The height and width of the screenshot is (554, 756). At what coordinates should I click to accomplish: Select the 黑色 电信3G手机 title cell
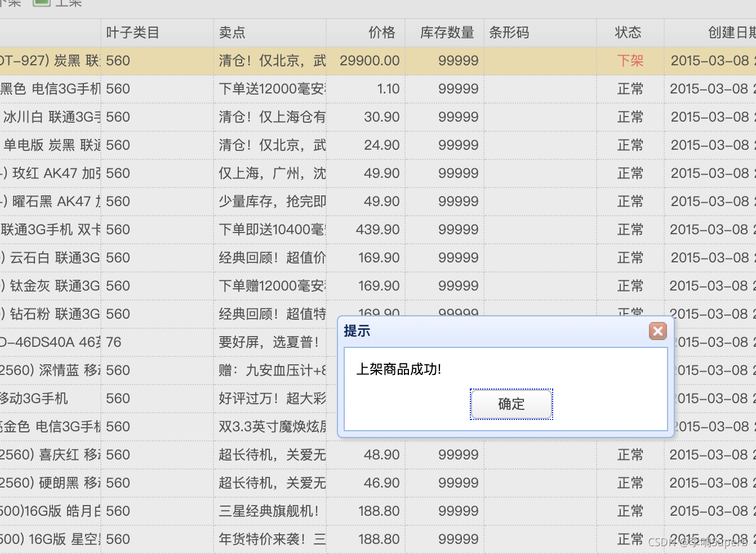tap(50, 89)
